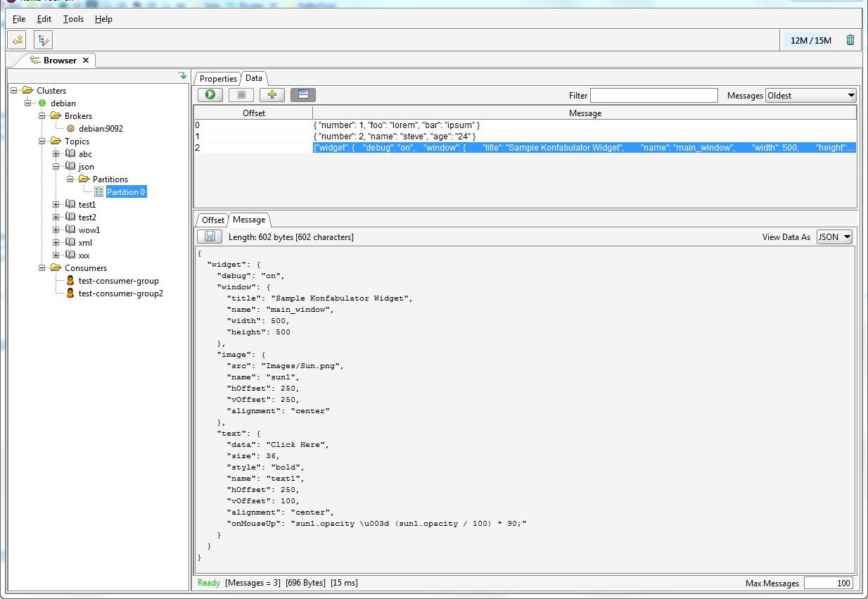868x599 pixels.
Task: Click the trash can garbage collection icon
Action: click(850, 40)
